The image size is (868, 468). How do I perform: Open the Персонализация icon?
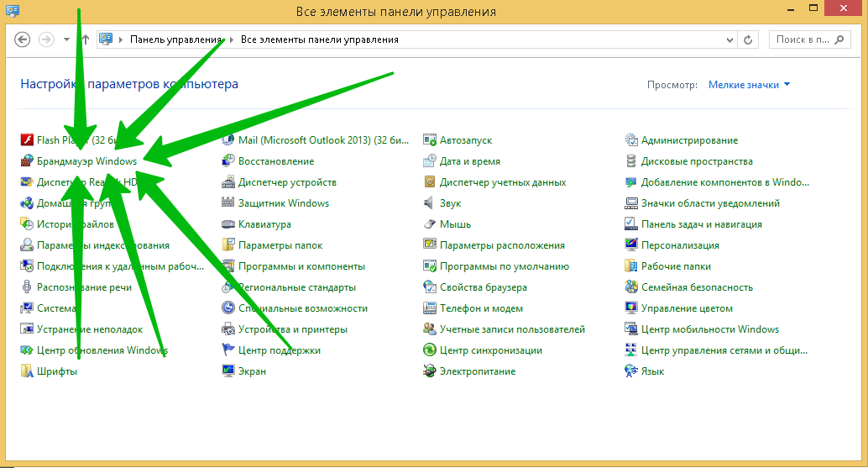tap(631, 245)
